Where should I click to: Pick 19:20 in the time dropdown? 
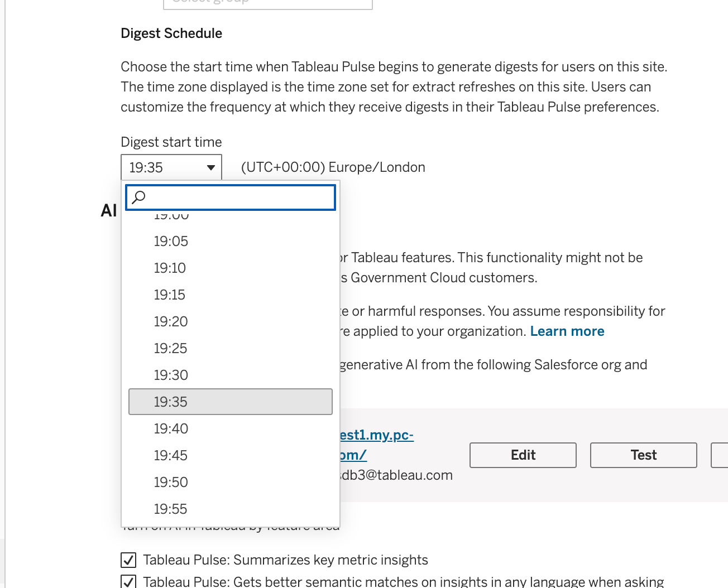171,322
